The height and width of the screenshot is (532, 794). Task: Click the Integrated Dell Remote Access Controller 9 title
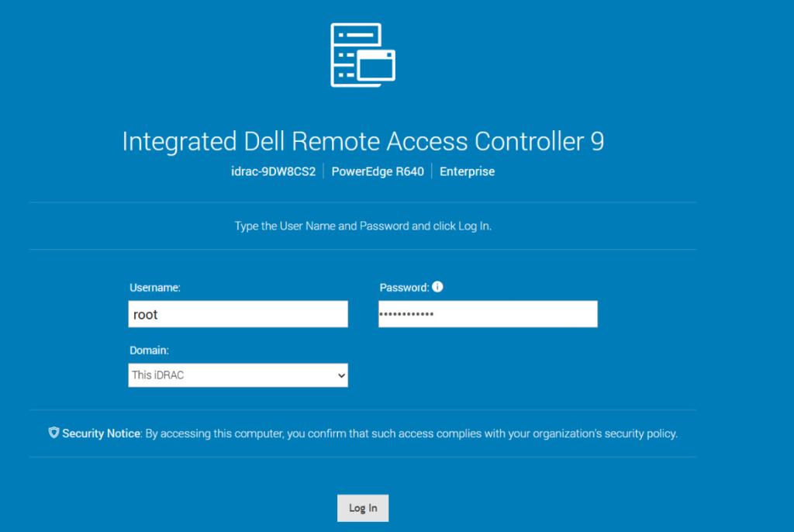point(363,141)
